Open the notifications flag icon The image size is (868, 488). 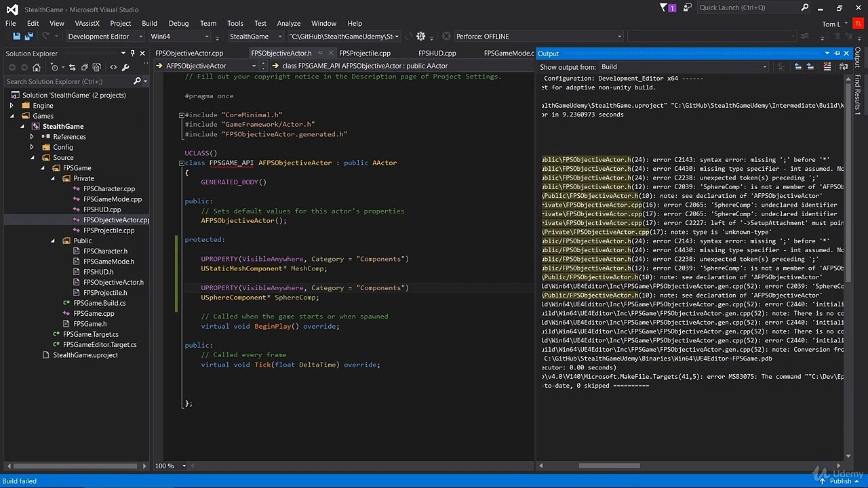[665, 7]
